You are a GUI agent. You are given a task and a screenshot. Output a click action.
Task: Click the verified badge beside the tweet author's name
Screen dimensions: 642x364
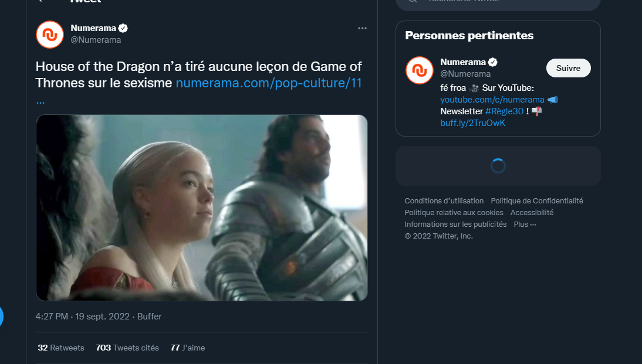pos(123,28)
